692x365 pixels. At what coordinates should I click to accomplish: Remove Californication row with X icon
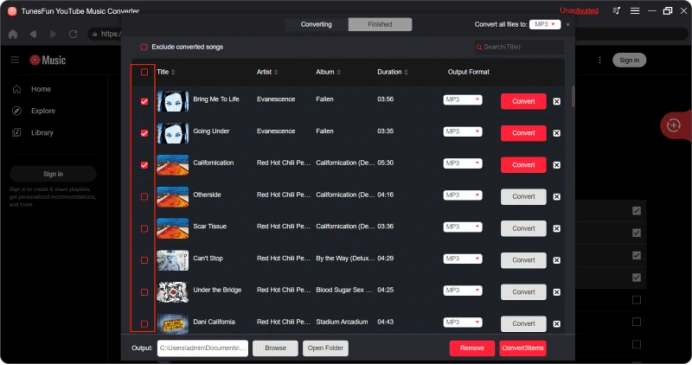point(557,165)
